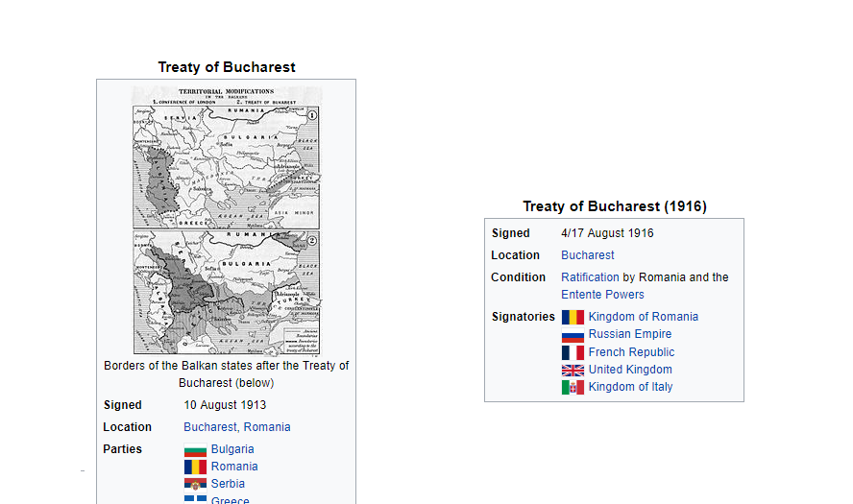Click the flag next to Kingdom of Romania
853x504 pixels.
pos(573,318)
